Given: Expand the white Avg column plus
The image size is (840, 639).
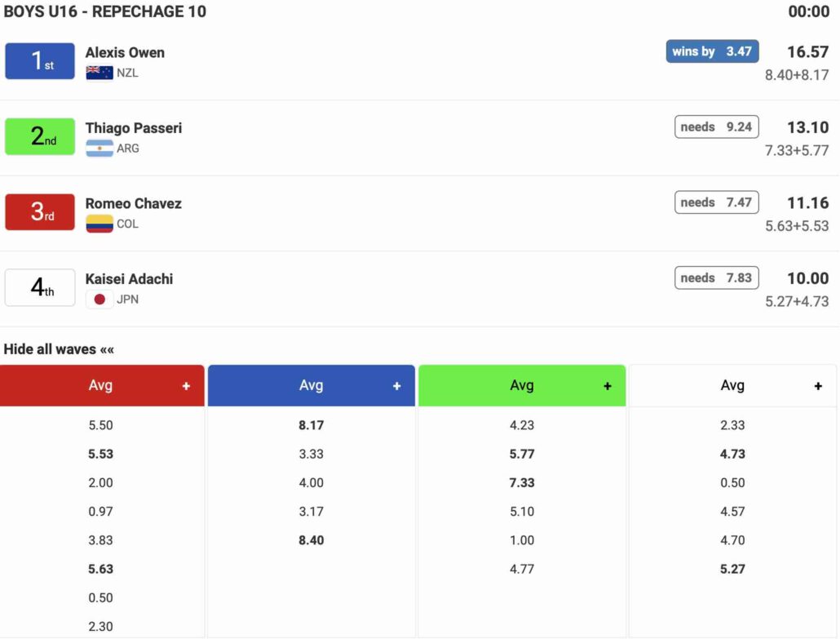Looking at the screenshot, I should tap(818, 386).
